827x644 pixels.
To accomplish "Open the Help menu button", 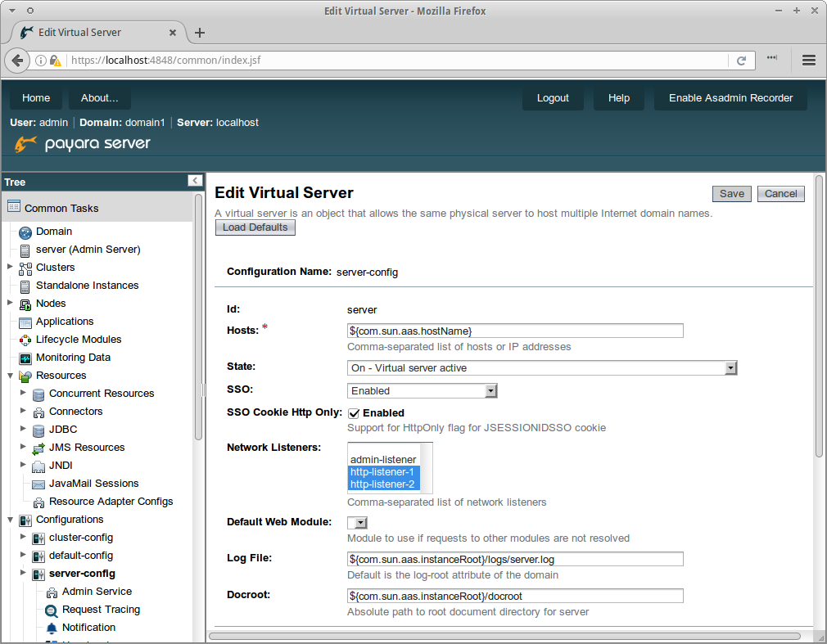I will [618, 98].
